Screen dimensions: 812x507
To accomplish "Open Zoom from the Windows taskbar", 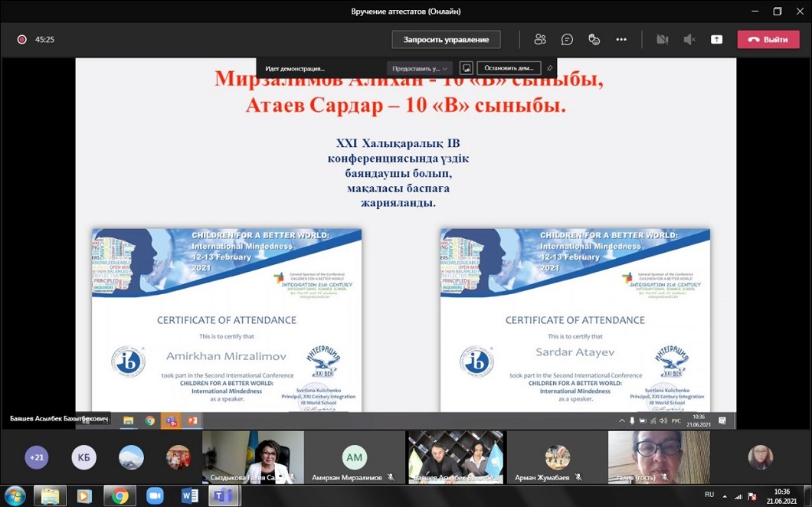I will click(x=155, y=496).
